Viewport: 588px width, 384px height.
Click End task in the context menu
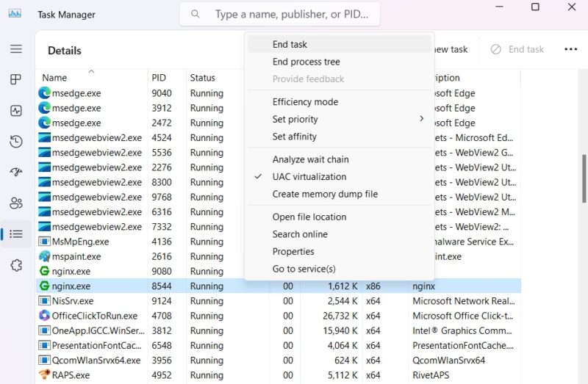(x=290, y=44)
